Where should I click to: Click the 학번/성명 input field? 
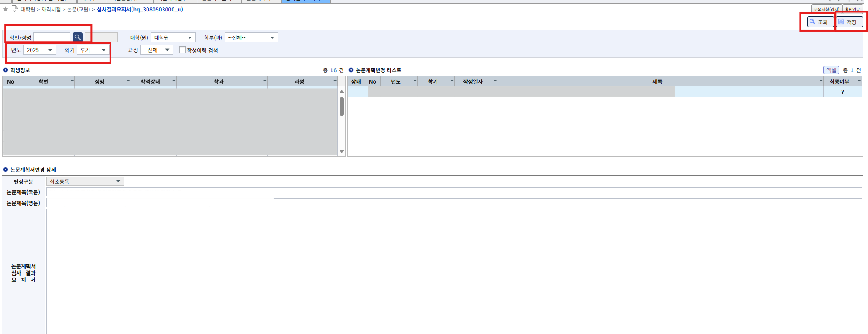pyautogui.click(x=52, y=37)
